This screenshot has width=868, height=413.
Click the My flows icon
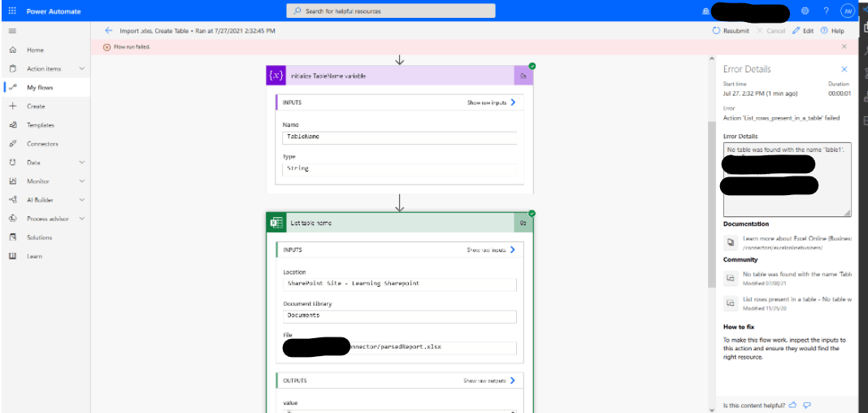(13, 88)
